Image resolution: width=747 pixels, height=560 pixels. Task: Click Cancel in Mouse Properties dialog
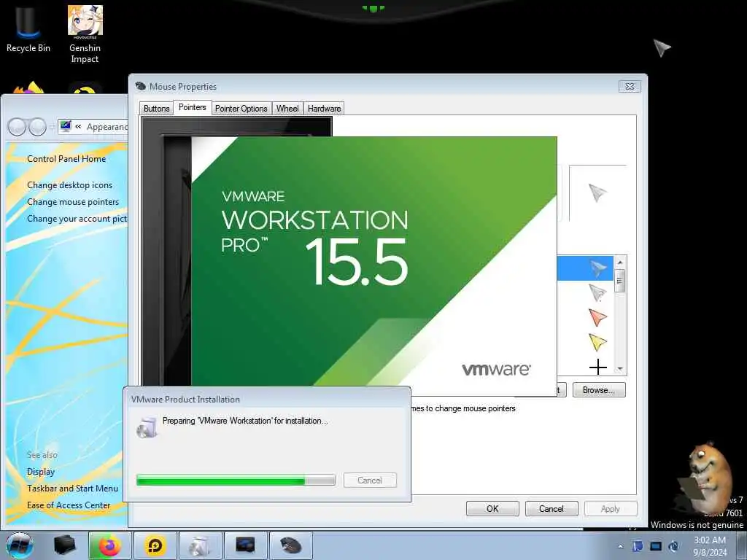pos(551,508)
